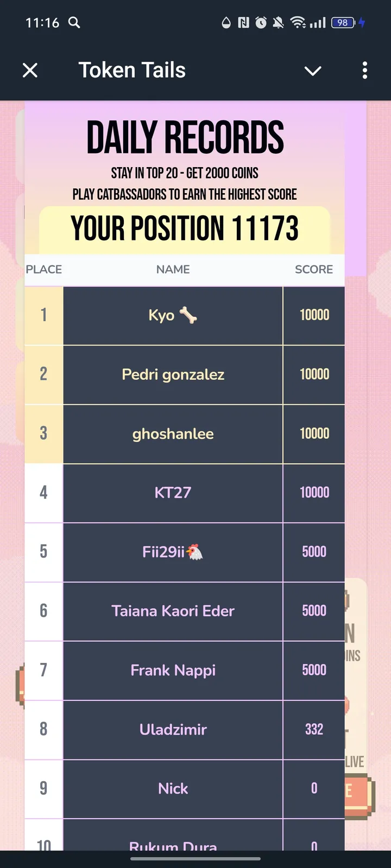Screen dimensions: 391x868
Task: Tap the battery indicator icon
Action: 343,23
